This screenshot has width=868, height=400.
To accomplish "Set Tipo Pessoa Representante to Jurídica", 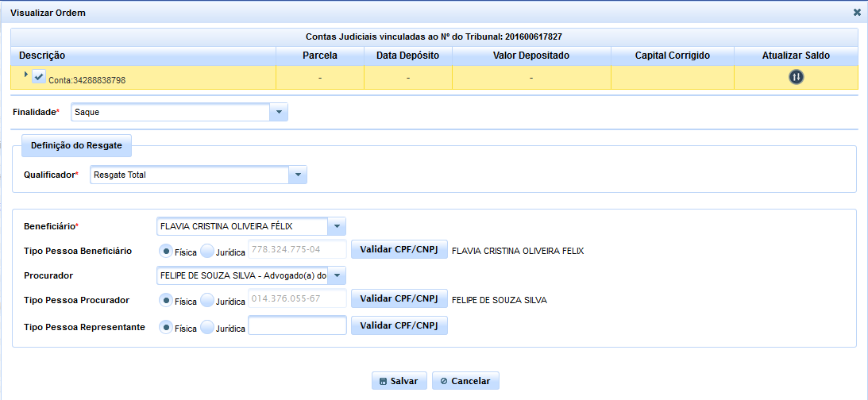I will click(207, 327).
